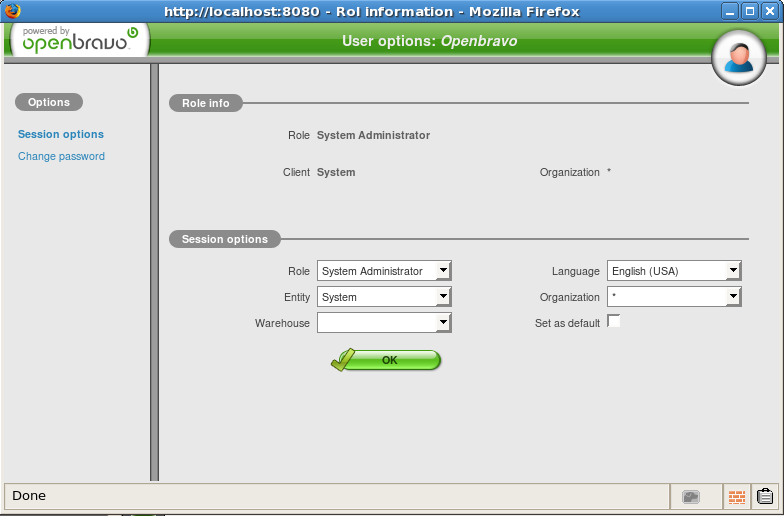Click the clipboard icon in status bar
This screenshot has width=784, height=516.
coord(765,496)
